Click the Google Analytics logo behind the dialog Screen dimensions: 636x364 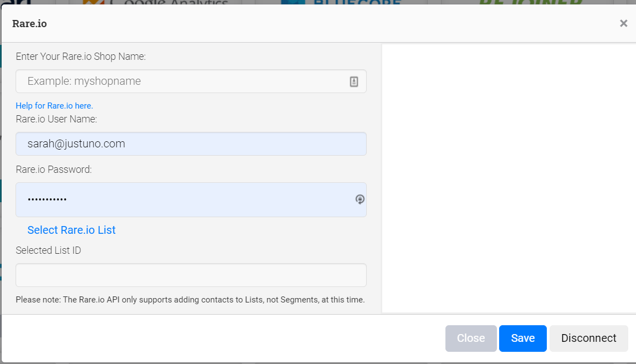coord(155,3)
